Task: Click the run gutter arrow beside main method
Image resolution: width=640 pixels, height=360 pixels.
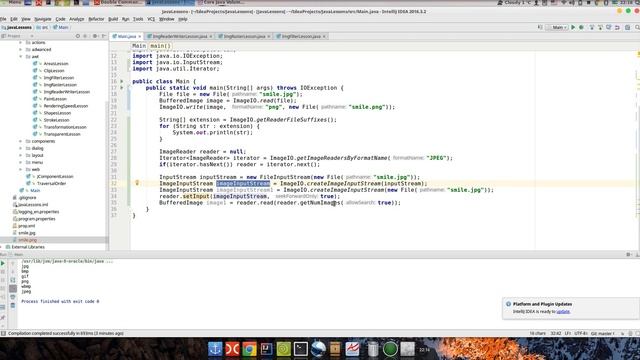Action: [x=122, y=88]
